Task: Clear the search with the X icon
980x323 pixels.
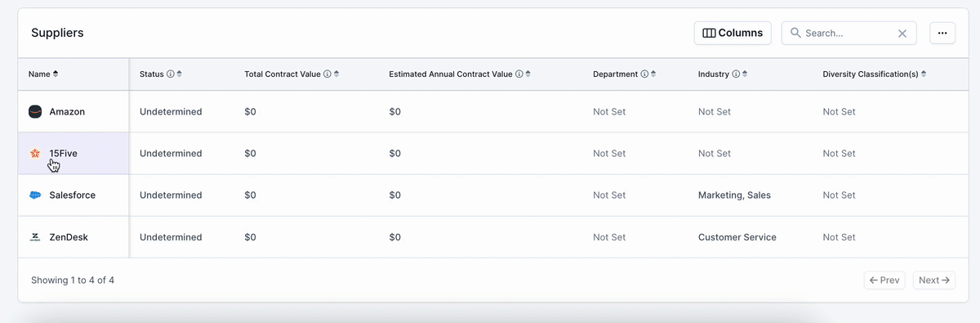Action: tap(902, 34)
